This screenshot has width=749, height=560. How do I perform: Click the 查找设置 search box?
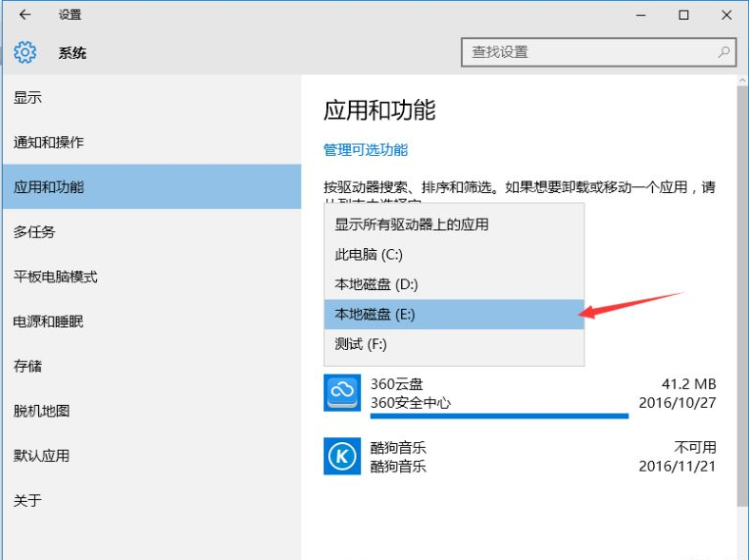coord(589,52)
